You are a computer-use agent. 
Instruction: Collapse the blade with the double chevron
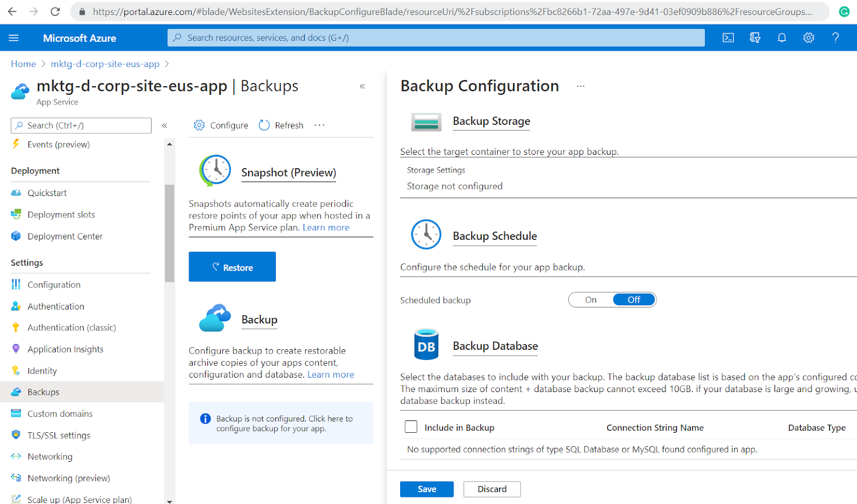point(363,86)
